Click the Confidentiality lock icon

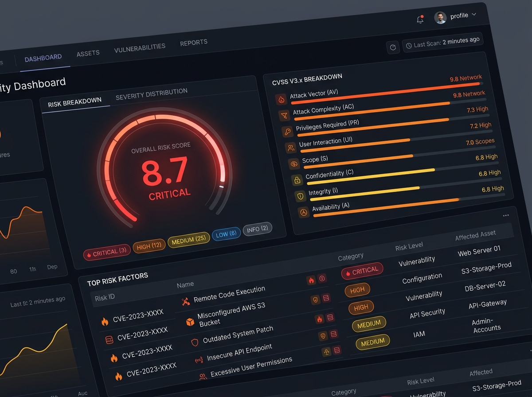tap(297, 180)
